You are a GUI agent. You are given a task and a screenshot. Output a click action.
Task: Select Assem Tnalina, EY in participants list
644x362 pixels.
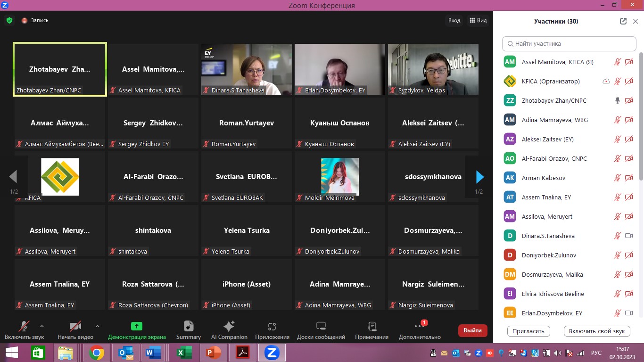pos(569,197)
